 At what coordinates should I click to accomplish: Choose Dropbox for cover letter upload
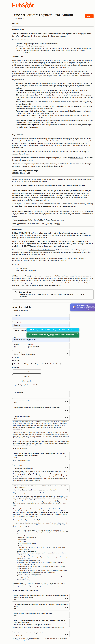point(26,376)
